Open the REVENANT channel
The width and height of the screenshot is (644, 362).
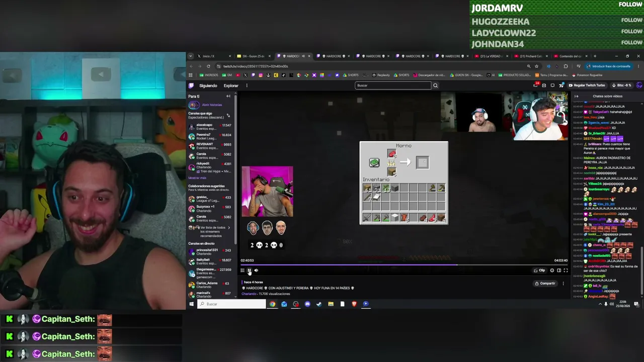tap(209, 146)
